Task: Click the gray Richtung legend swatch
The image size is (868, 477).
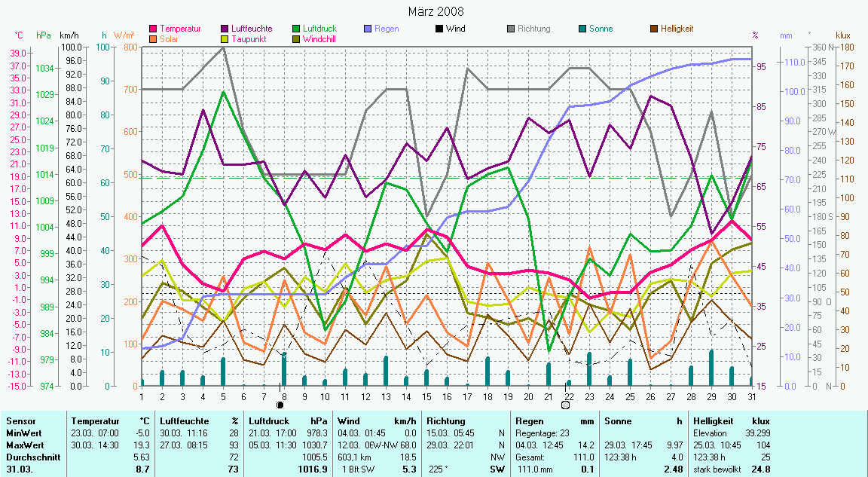Action: (510, 29)
